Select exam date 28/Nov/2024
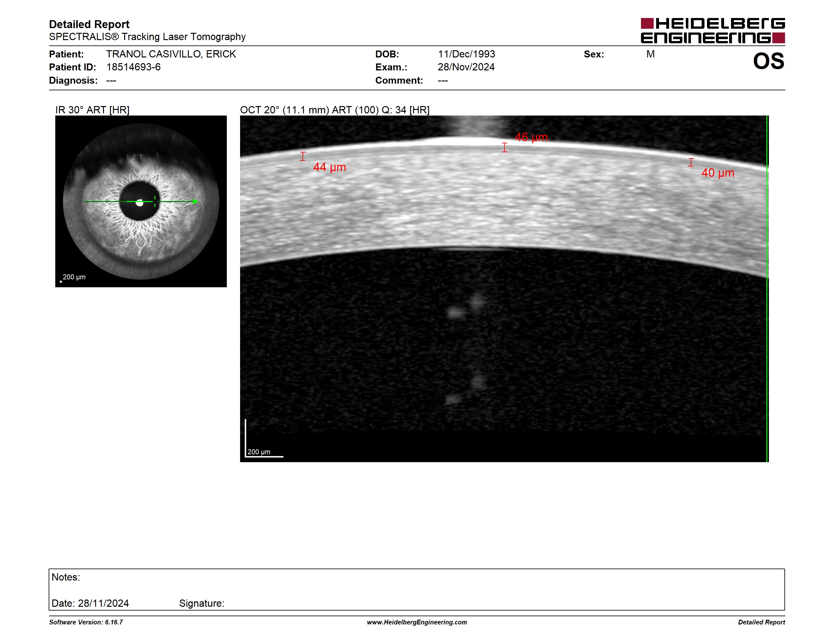 point(466,67)
